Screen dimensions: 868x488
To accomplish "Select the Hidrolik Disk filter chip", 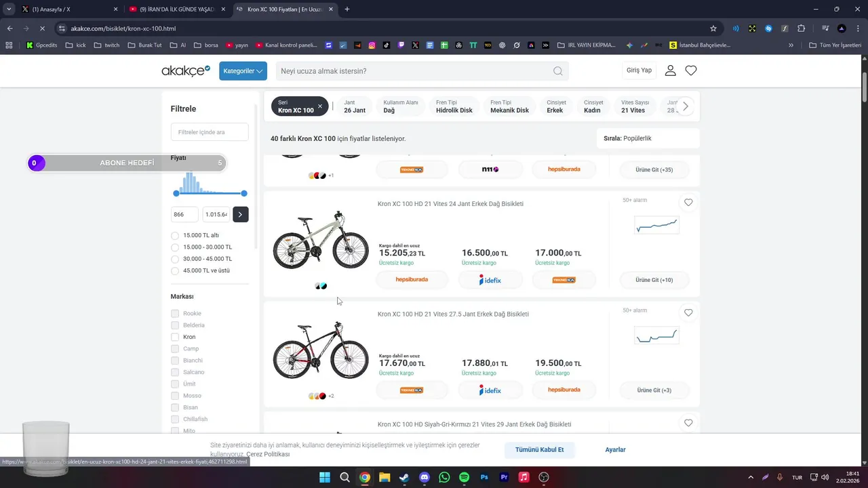I will coord(454,106).
